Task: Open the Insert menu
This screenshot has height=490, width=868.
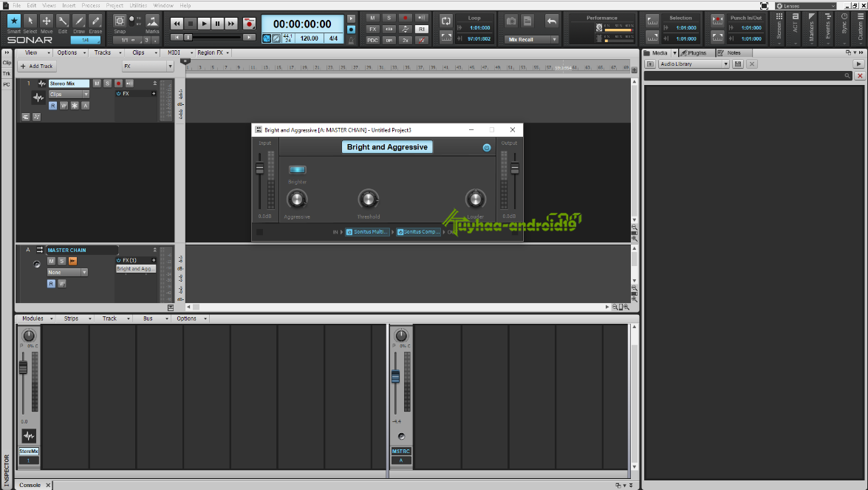Action: [x=69, y=5]
